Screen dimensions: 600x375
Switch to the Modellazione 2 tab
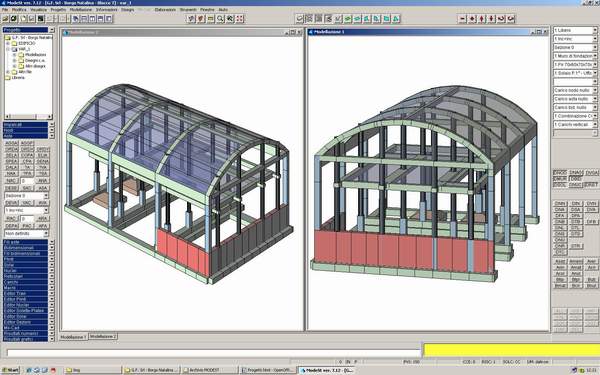(103, 336)
